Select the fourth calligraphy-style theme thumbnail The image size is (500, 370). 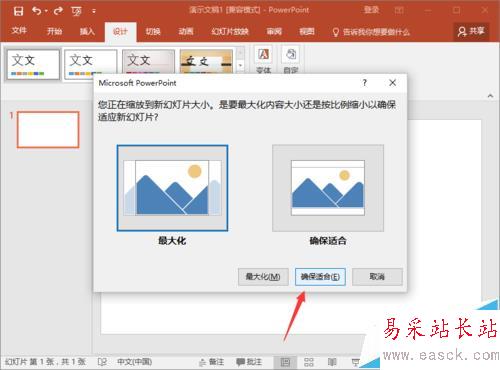[206, 61]
